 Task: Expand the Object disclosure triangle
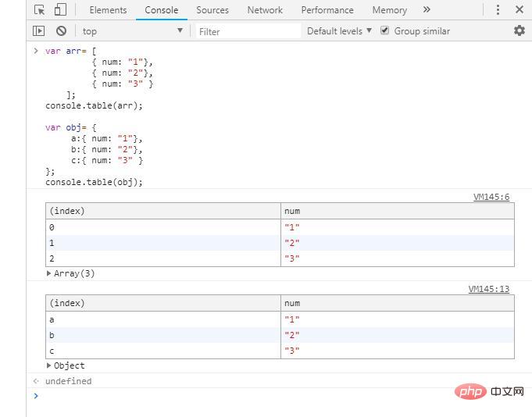click(49, 366)
